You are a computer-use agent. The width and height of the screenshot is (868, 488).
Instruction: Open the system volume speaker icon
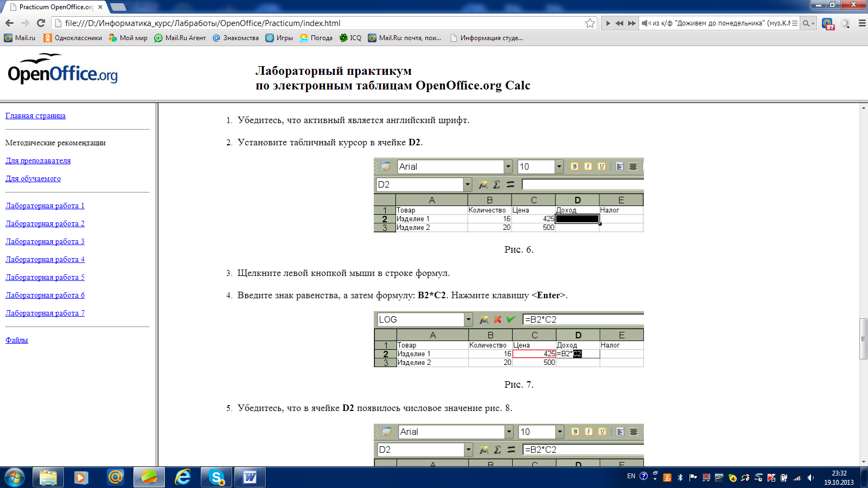(810, 478)
